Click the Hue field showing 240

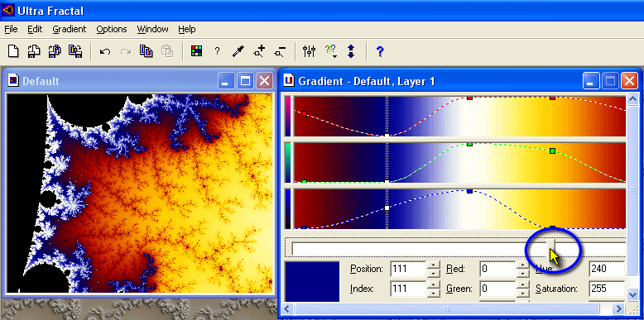(x=607, y=269)
